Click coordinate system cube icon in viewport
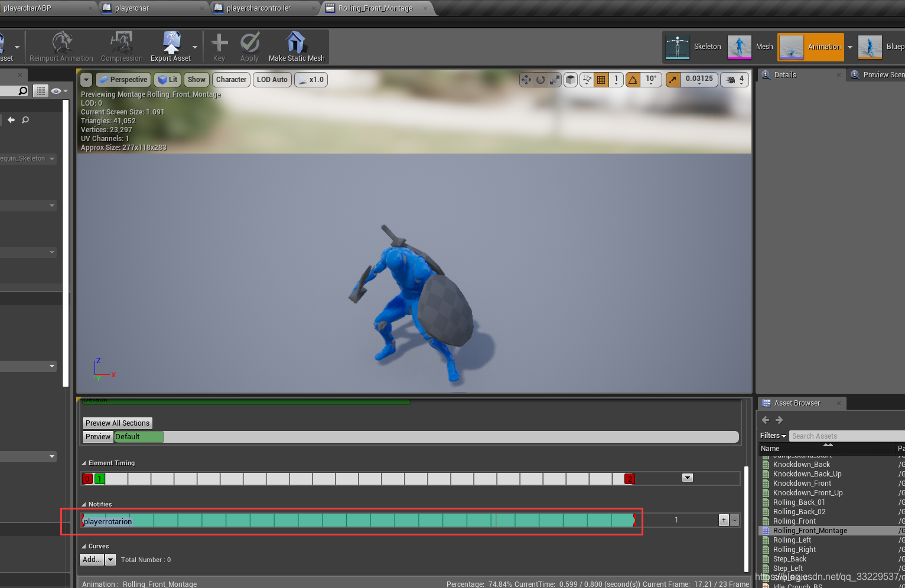Screen dimensions: 905x588 [571, 80]
